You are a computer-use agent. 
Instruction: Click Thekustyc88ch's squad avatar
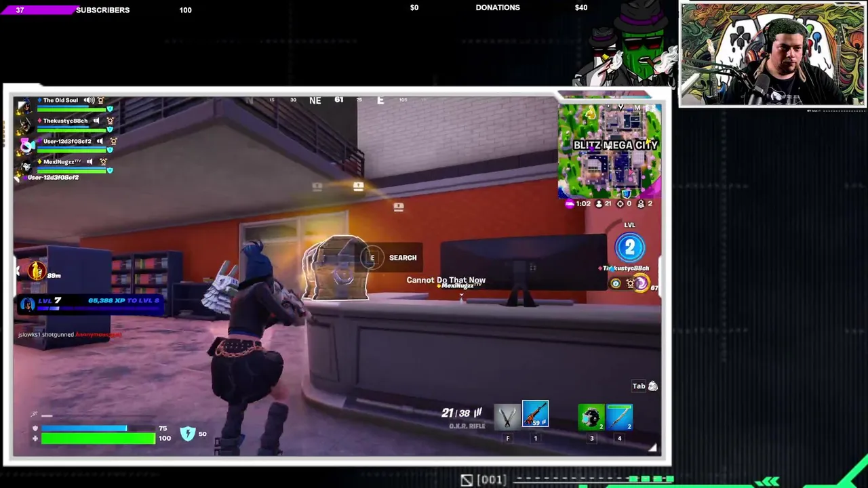pos(26,125)
